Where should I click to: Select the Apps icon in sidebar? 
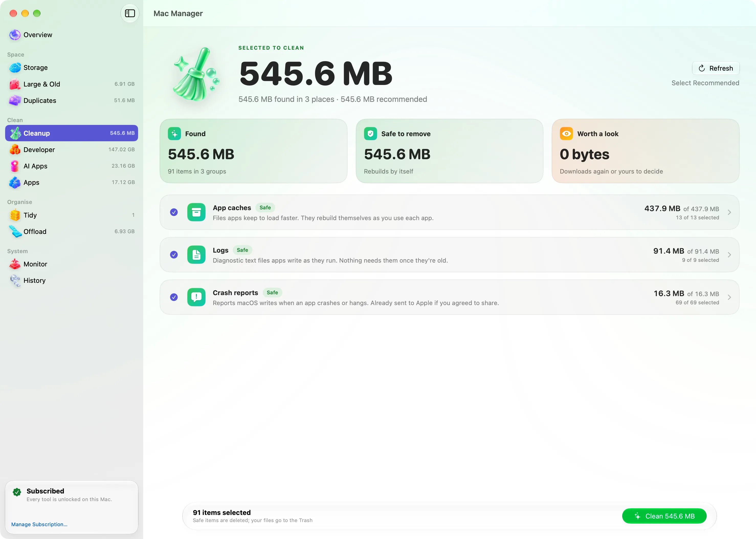pos(15,182)
